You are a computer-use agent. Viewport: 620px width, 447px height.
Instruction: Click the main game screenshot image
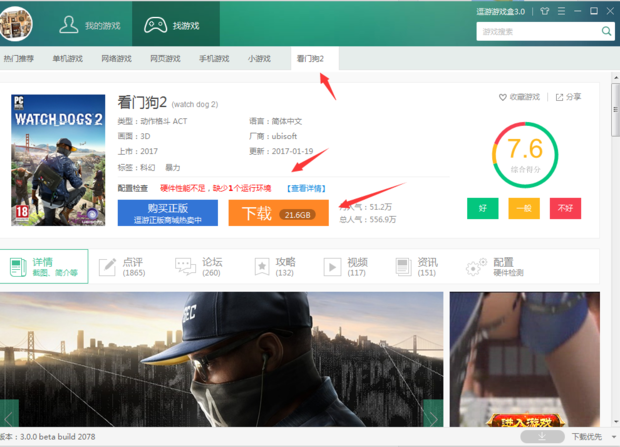tap(221, 359)
